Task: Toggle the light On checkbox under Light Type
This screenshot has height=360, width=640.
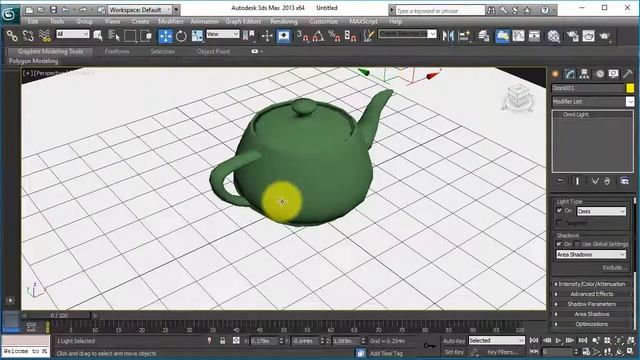Action: 559,211
